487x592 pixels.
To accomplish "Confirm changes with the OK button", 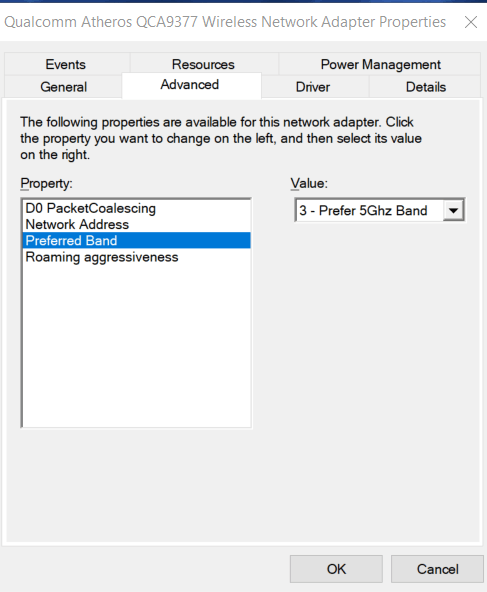I will click(336, 569).
